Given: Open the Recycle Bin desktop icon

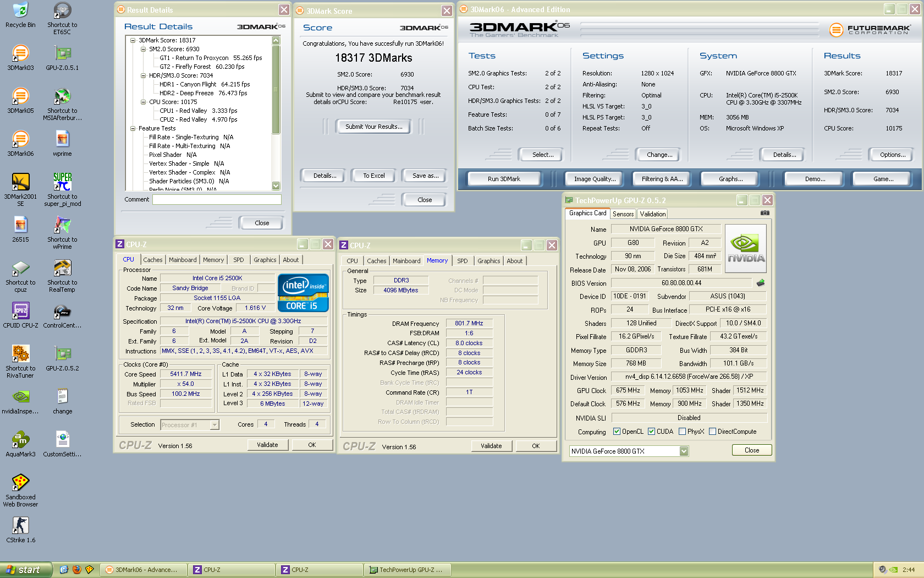Looking at the screenshot, I should (20, 15).
